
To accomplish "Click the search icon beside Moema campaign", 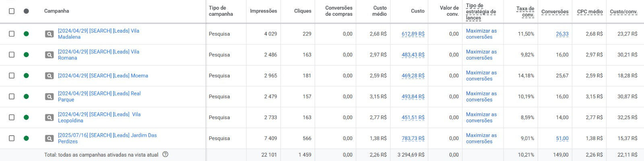I will (x=49, y=76).
